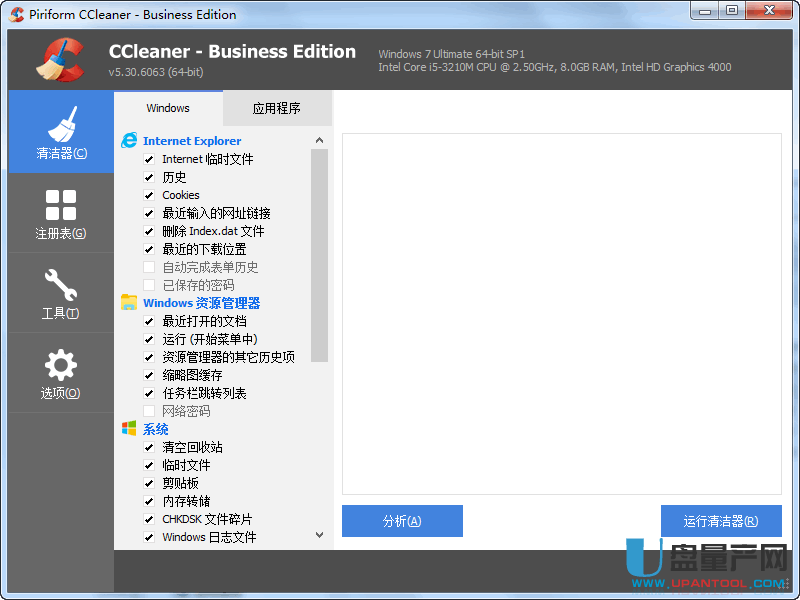
Task: Open the Tools (工具) wrench section
Action: (61, 292)
